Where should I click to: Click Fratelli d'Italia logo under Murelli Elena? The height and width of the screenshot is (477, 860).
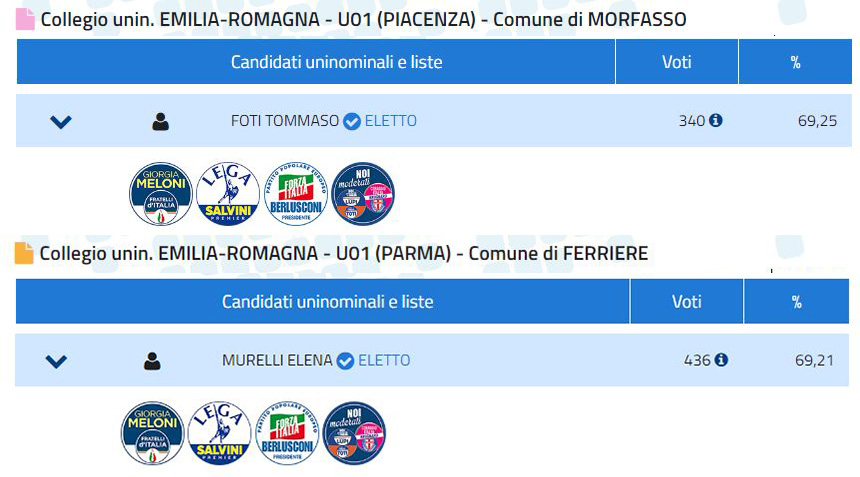tap(152, 433)
